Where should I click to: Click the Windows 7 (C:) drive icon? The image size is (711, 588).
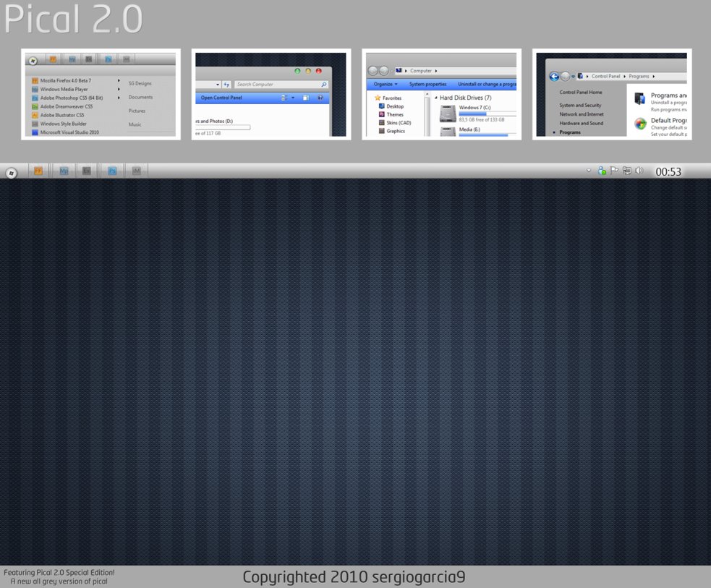click(x=448, y=113)
